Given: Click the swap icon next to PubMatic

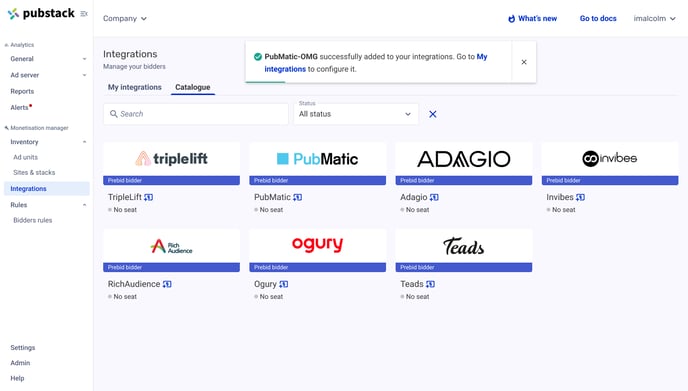Looking at the screenshot, I should tap(297, 197).
